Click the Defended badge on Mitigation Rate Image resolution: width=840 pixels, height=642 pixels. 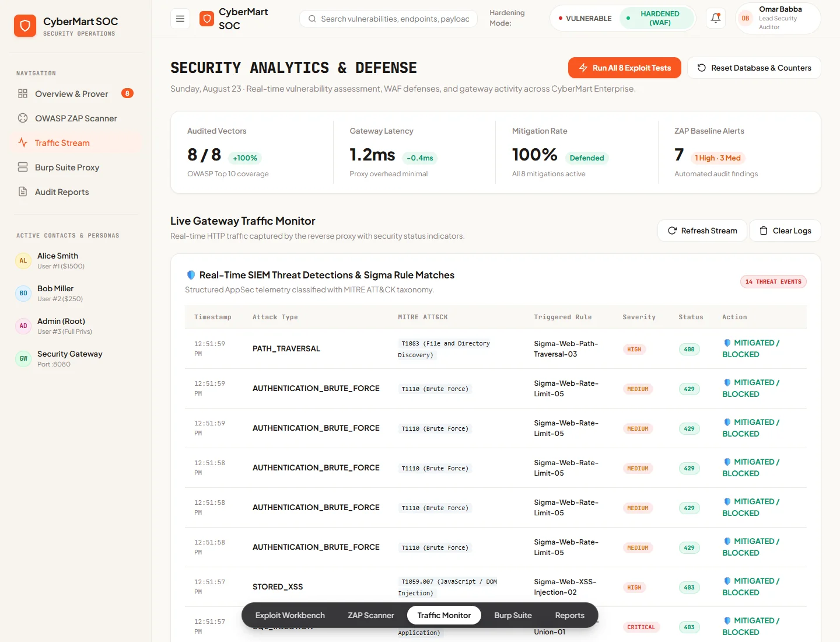click(587, 158)
